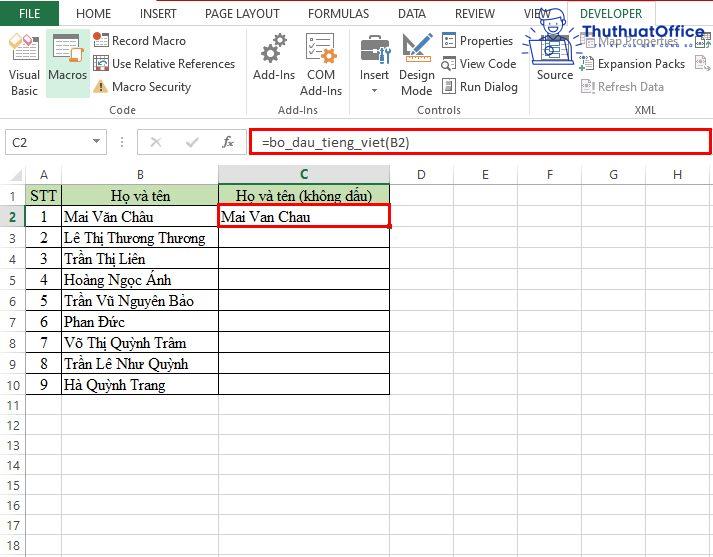This screenshot has width=713, height=557.
Task: Open the Macros dialog
Action: (67, 64)
